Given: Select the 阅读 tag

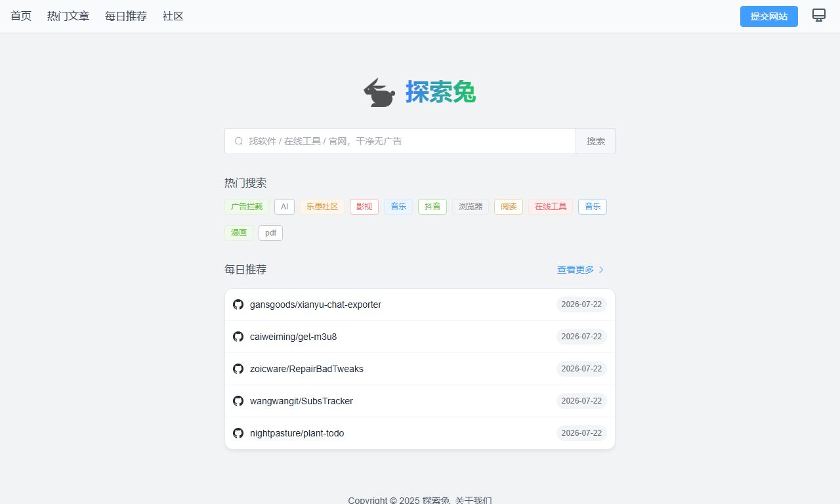Looking at the screenshot, I should (509, 207).
